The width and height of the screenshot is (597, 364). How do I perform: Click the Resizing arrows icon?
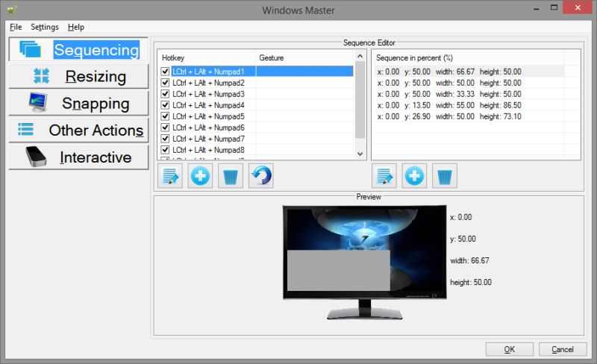pos(41,76)
